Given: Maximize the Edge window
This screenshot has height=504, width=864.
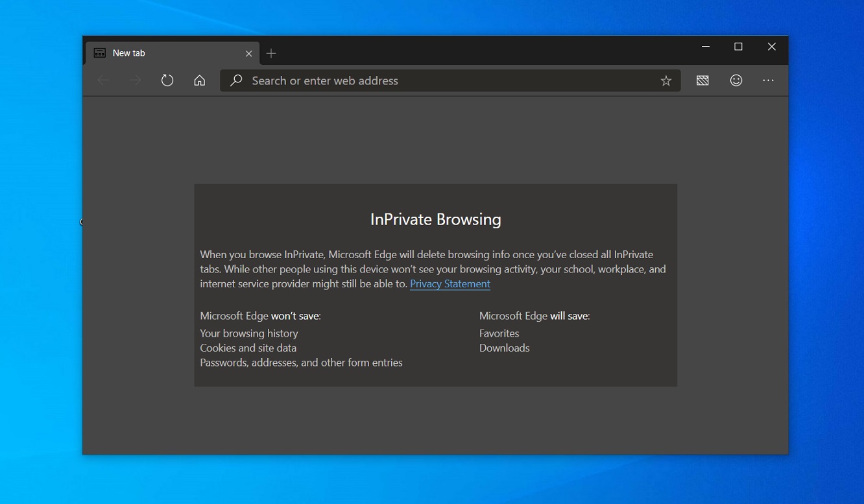Looking at the screenshot, I should tap(738, 47).
